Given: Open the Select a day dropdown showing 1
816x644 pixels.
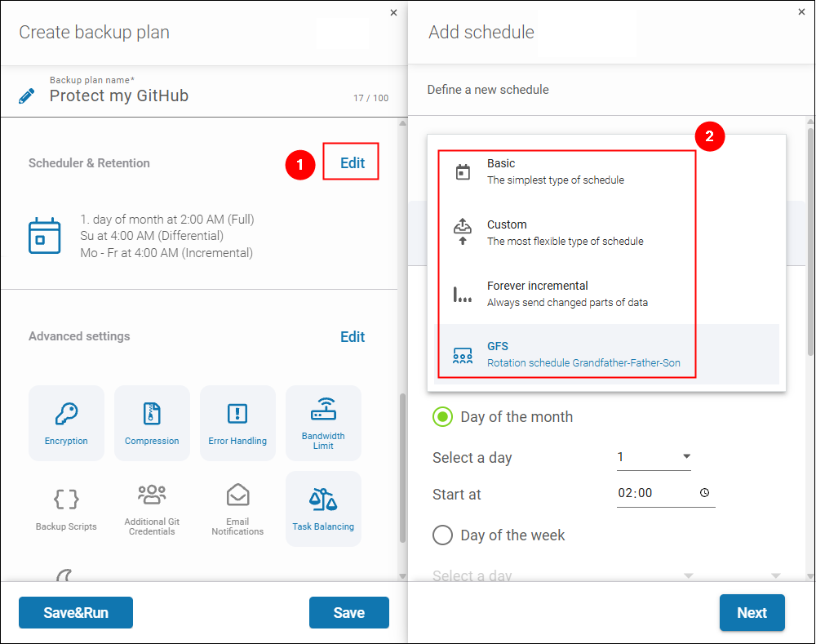Looking at the screenshot, I should tap(654, 457).
